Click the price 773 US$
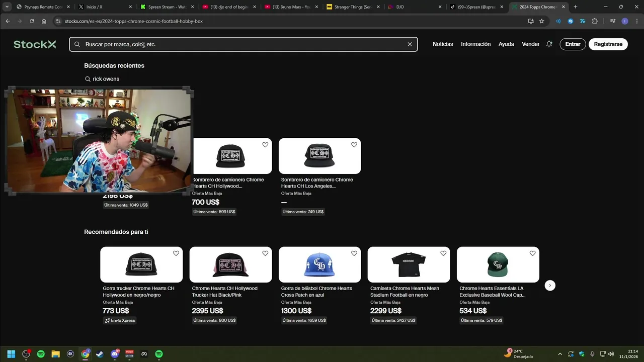 coord(116,311)
